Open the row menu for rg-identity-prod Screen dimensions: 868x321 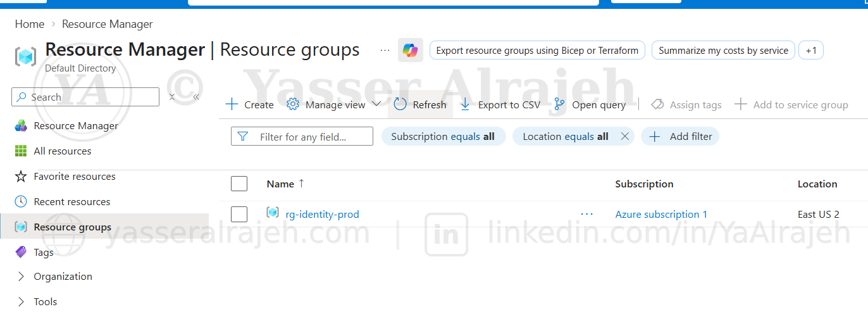pos(587,214)
